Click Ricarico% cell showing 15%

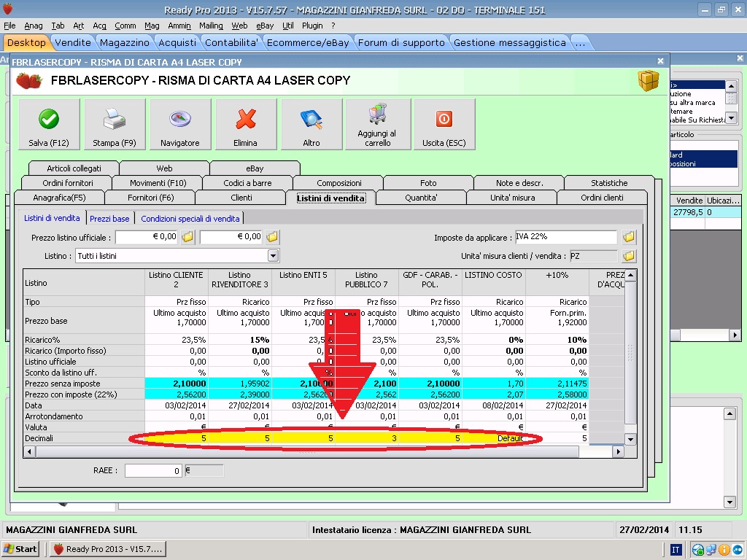(x=239, y=340)
